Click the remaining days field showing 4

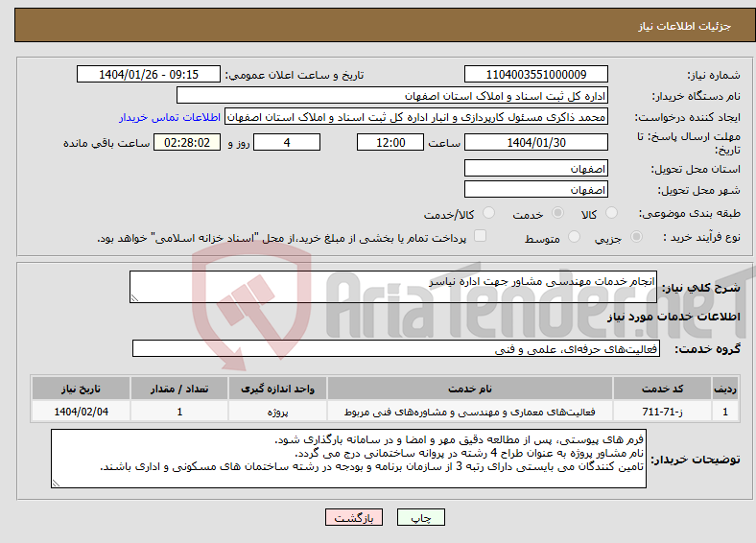point(287,142)
